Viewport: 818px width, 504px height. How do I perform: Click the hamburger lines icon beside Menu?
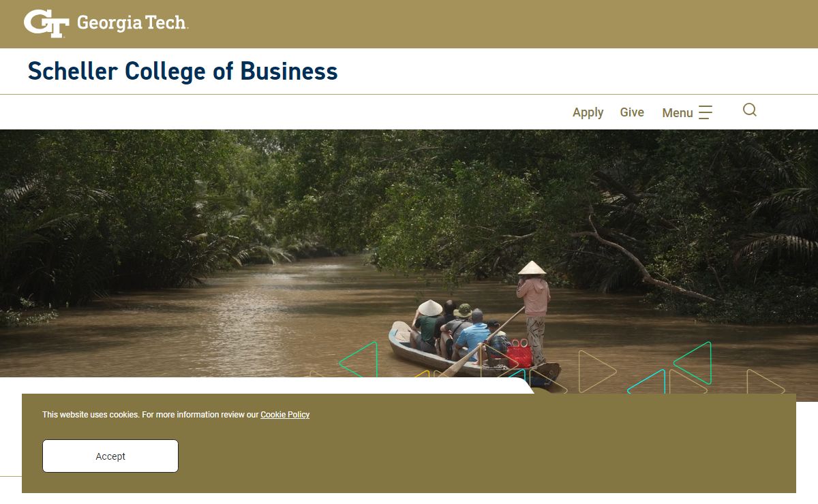pyautogui.click(x=706, y=112)
